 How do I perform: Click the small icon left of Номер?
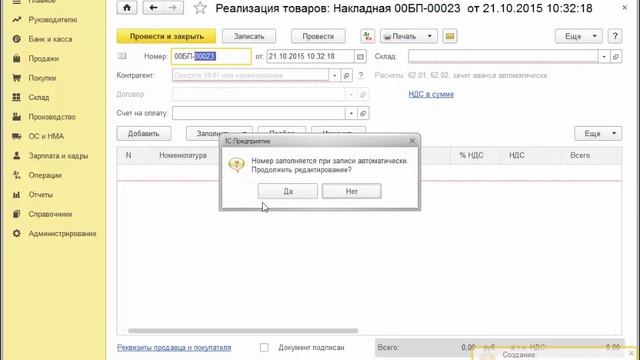coord(122,56)
